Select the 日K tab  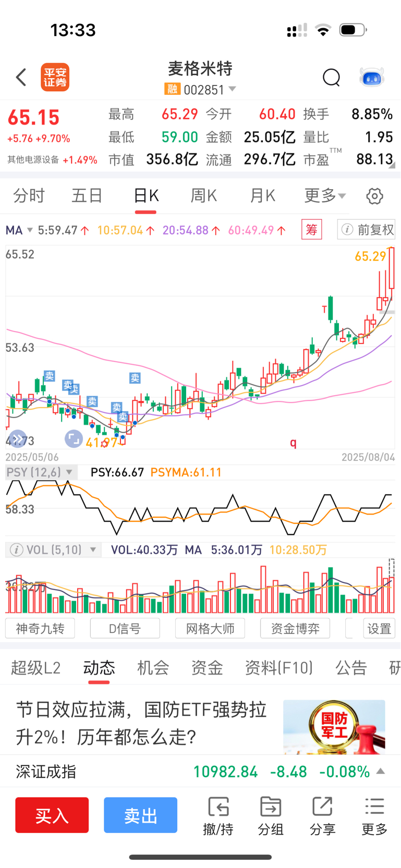pyautogui.click(x=146, y=196)
